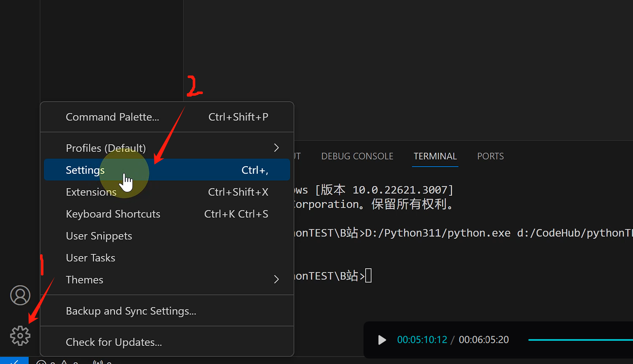Viewport: 633px width, 364px height.
Task: Select the TERMINAL panel tab
Action: 435,156
